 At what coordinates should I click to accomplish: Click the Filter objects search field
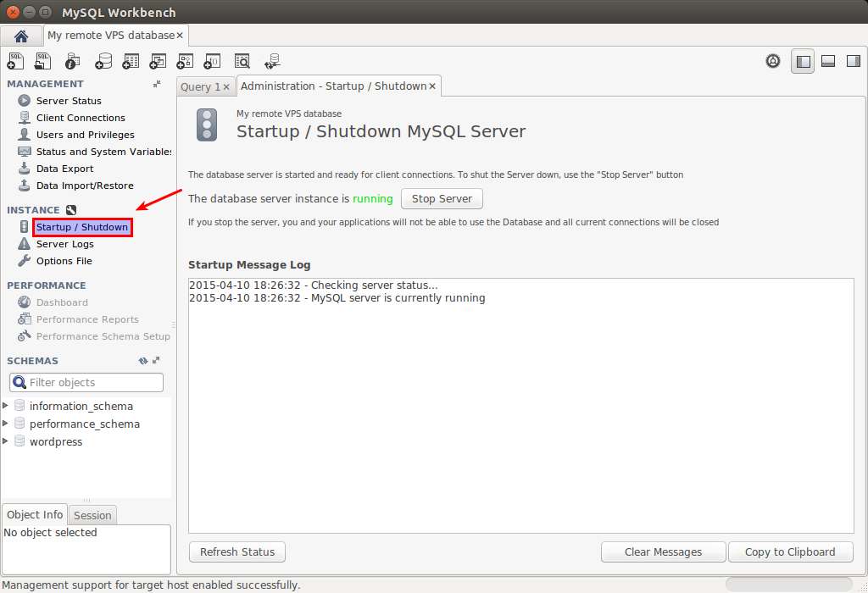click(x=86, y=382)
